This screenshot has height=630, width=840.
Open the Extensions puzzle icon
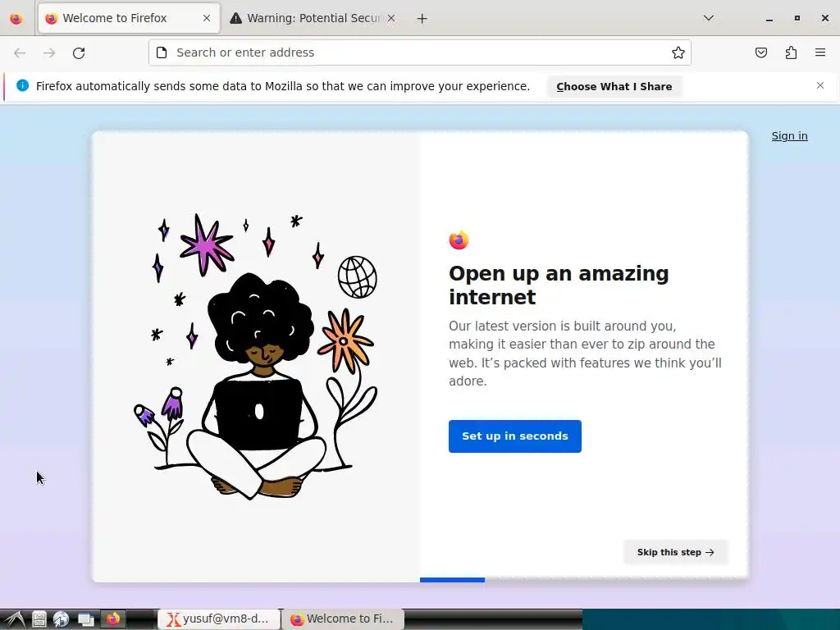(x=791, y=52)
